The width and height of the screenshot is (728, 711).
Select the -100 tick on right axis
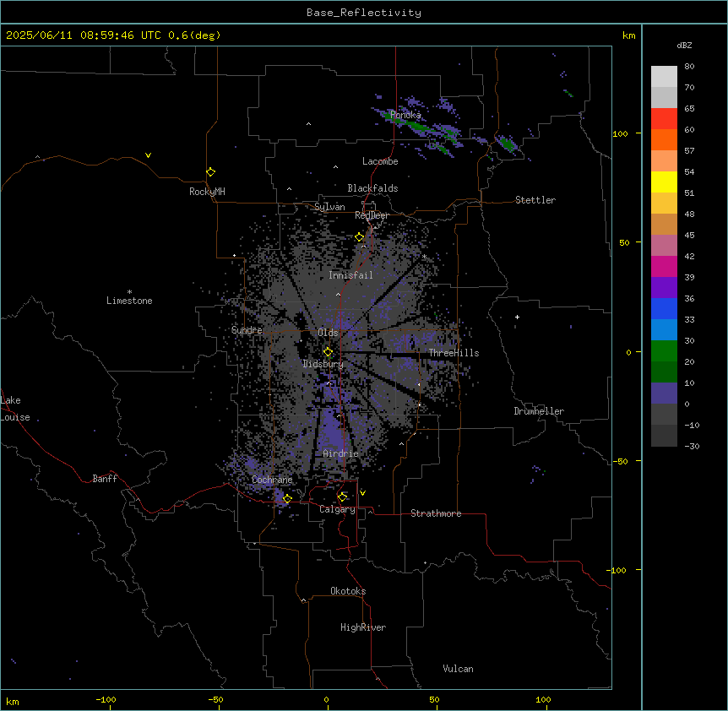(617, 570)
